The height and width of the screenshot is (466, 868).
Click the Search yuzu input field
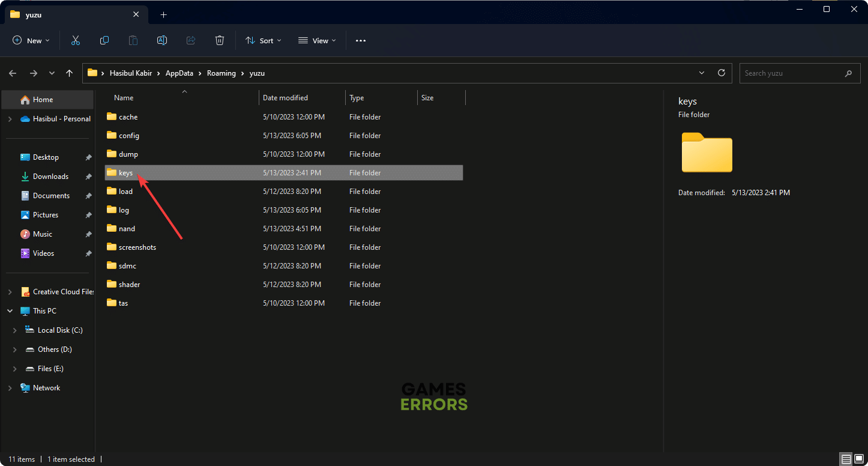pyautogui.click(x=792, y=73)
